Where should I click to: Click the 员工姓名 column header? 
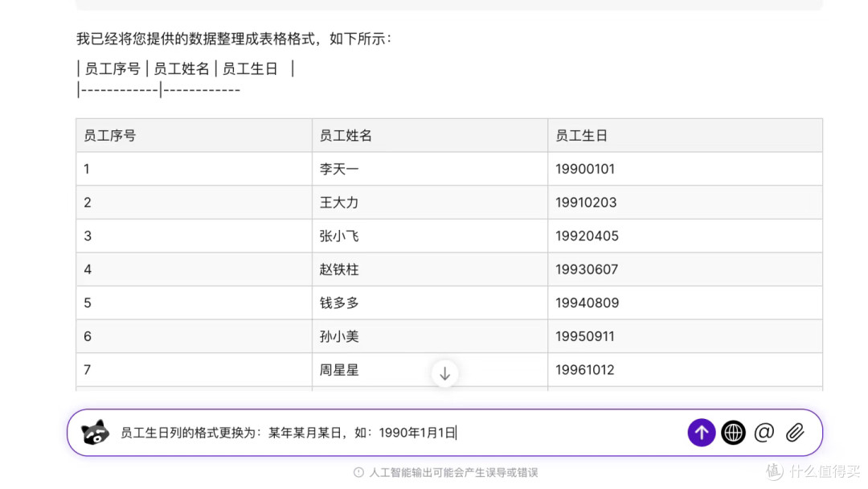click(429, 136)
